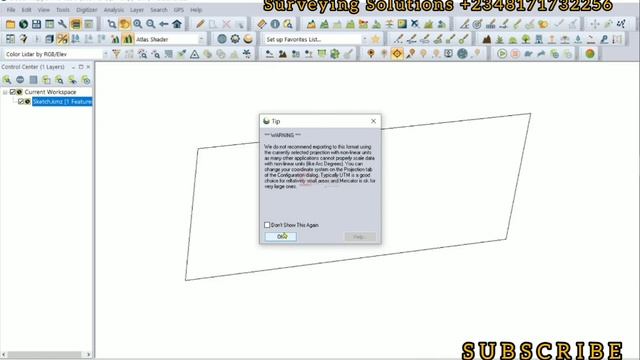Image resolution: width=640 pixels, height=360 pixels.
Task: Select the Zoom tool with rectangle
Action: [x=111, y=24]
